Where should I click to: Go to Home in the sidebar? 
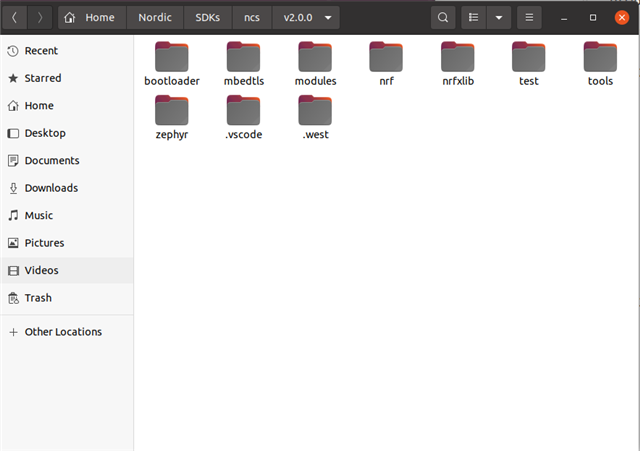click(x=67, y=106)
